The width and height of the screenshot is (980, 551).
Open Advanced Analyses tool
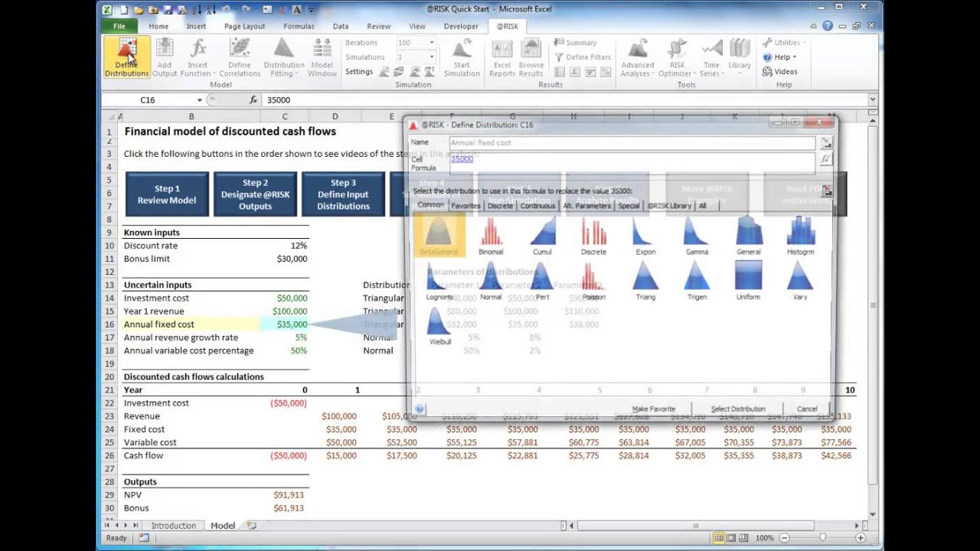(637, 57)
